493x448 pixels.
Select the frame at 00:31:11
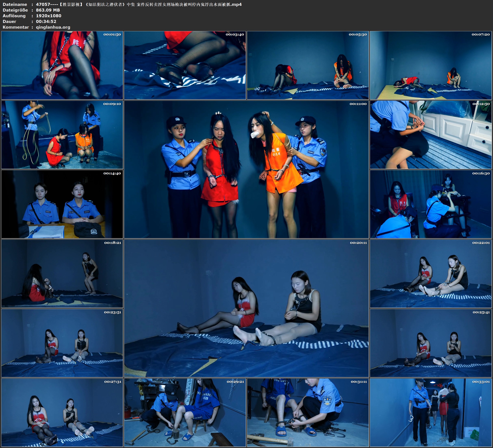click(308, 412)
